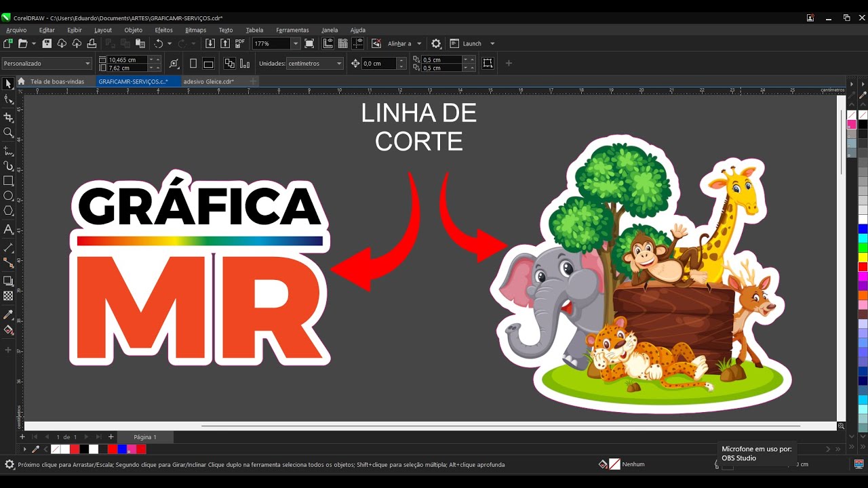Toggle show rulers button
Image resolution: width=868 pixels, height=488 pixels.
pyautogui.click(x=328, y=43)
